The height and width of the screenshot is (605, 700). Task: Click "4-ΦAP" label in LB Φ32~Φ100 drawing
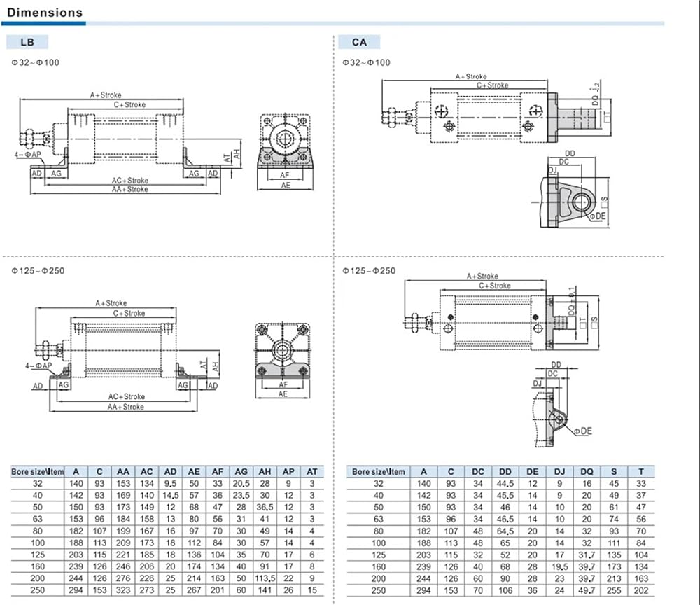(28, 155)
